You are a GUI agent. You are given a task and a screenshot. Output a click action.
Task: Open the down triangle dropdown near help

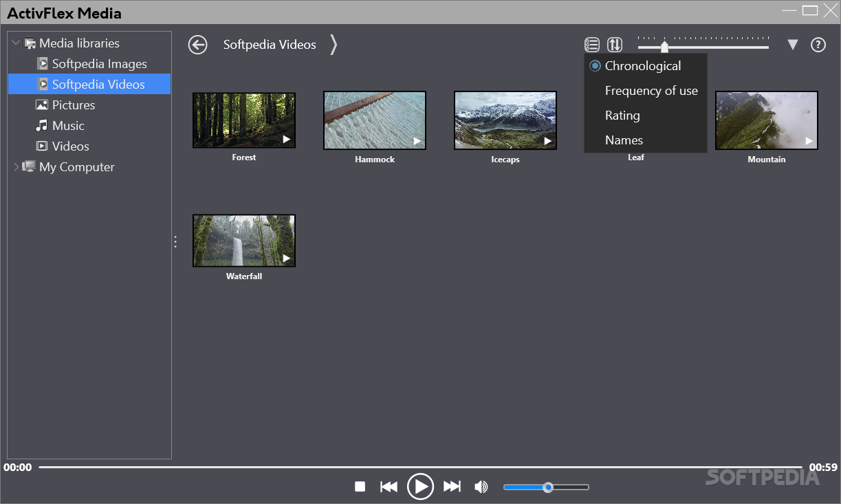tap(793, 45)
